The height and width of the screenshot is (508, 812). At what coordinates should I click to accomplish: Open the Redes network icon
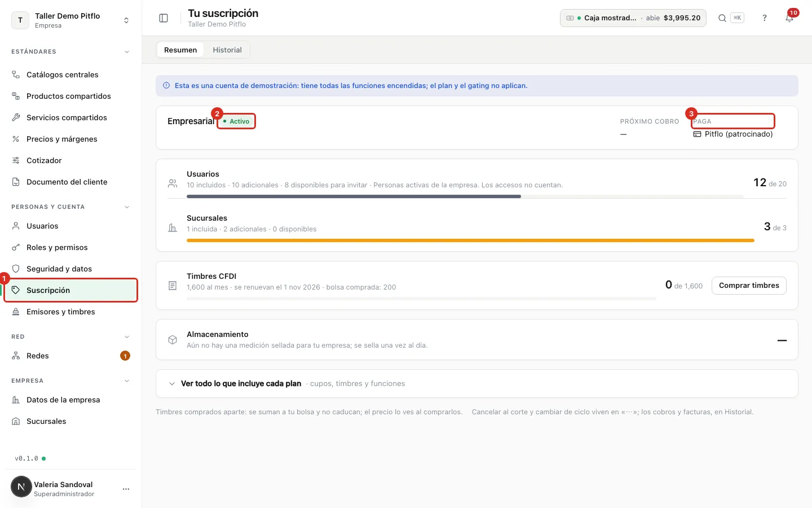(x=16, y=356)
